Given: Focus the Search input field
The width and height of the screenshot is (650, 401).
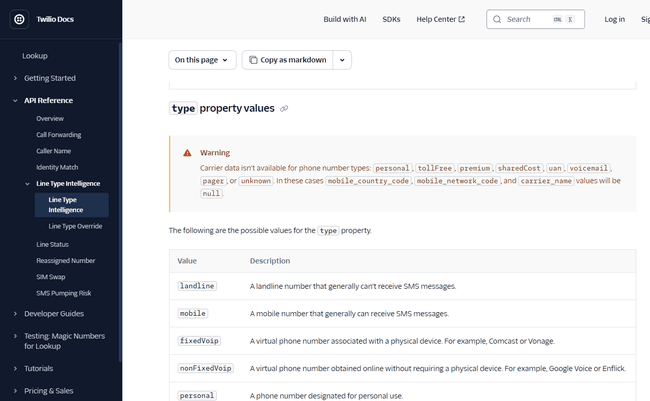Looking at the screenshot, I should (x=535, y=19).
